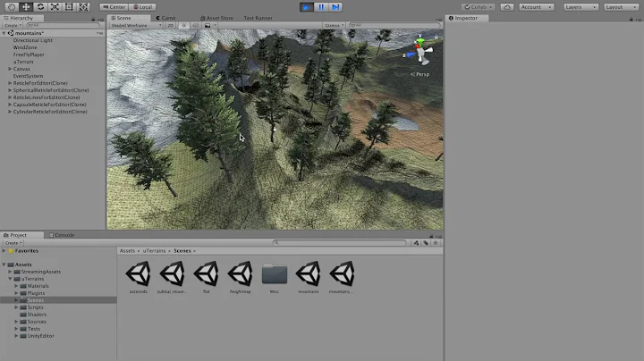This screenshot has height=361, width=644.
Task: Start Play mode
Action: point(306,7)
